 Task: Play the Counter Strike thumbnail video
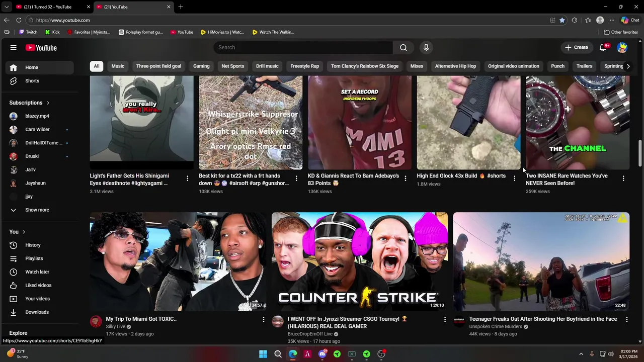(359, 261)
